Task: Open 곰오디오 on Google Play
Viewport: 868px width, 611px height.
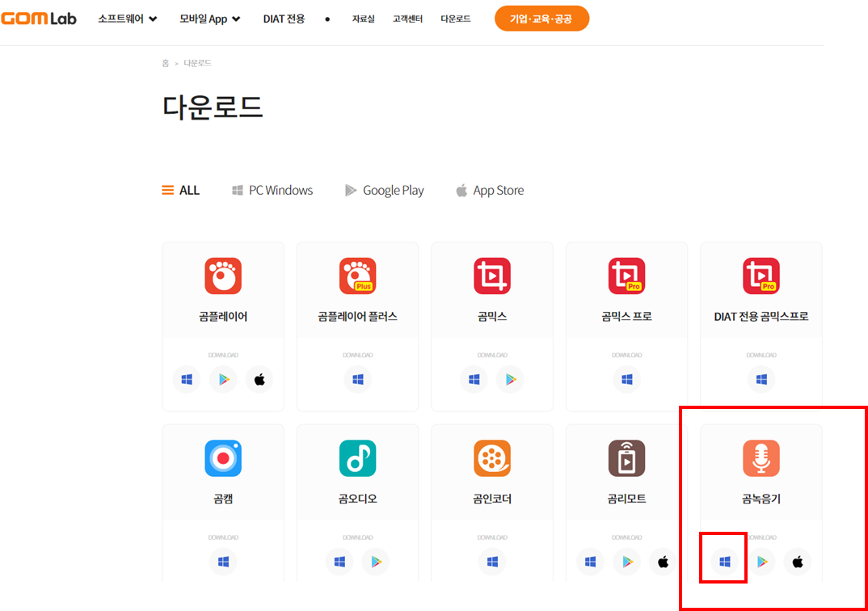Action: [376, 562]
